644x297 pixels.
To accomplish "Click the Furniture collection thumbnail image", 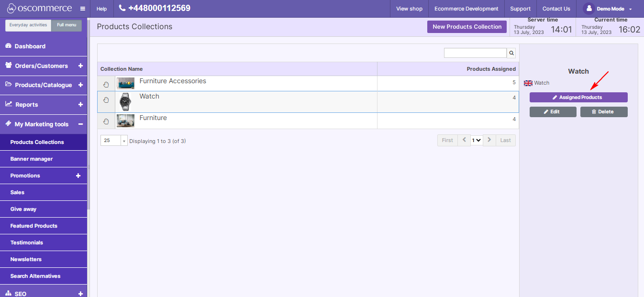I will (x=125, y=121).
